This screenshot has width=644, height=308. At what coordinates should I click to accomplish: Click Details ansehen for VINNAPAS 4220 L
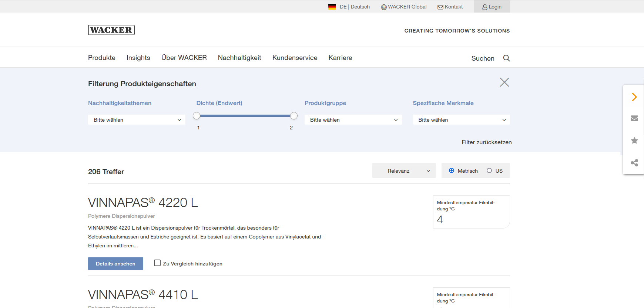[115, 264]
